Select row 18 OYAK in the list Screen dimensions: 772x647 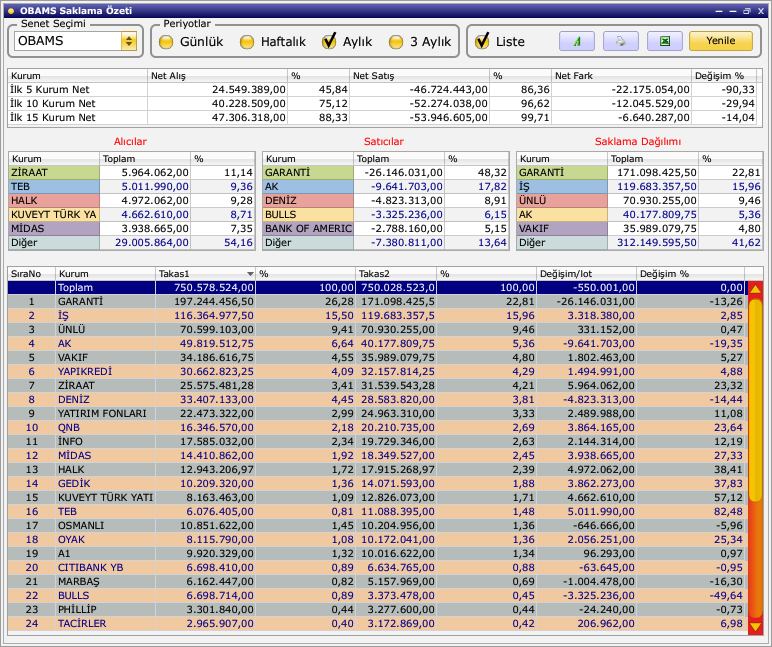coord(377,540)
